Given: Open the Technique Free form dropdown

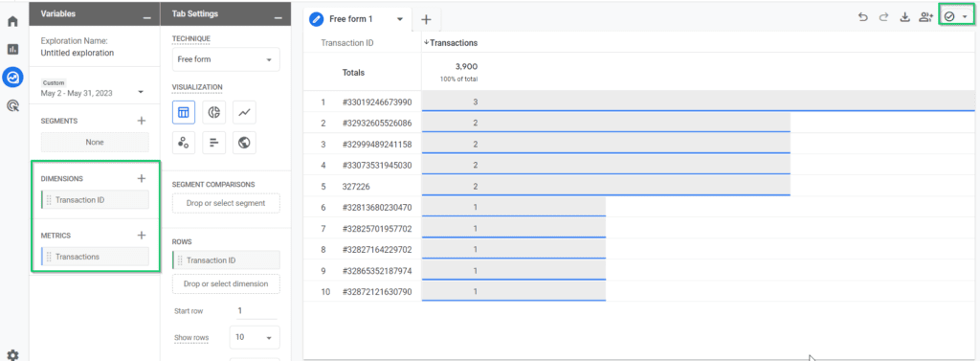Looking at the screenshot, I should coord(226,59).
